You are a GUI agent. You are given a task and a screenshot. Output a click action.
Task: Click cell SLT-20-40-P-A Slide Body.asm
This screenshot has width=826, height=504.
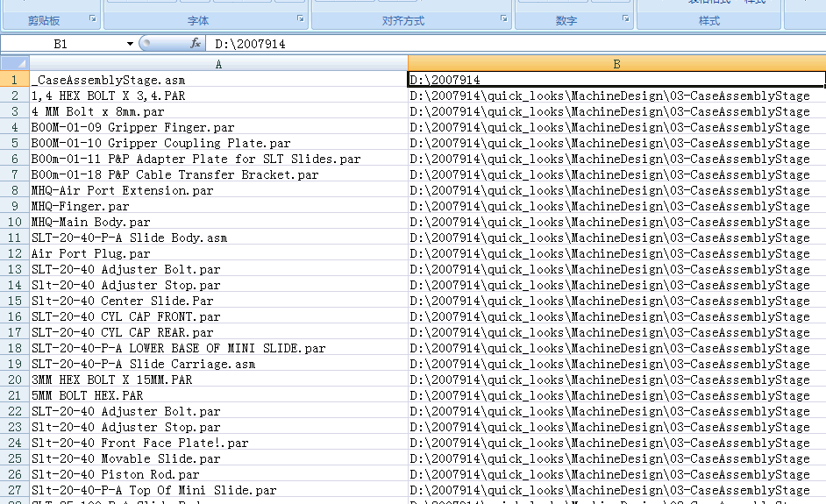pyautogui.click(x=218, y=238)
